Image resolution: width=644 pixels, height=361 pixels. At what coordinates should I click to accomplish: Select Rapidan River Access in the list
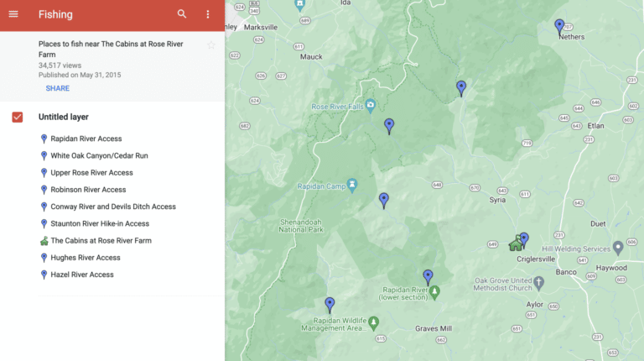(86, 139)
